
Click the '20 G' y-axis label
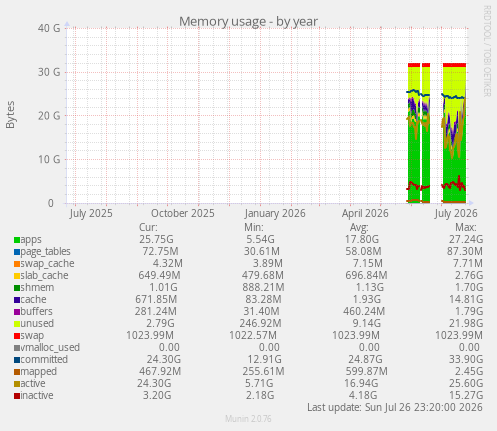[x=49, y=116]
